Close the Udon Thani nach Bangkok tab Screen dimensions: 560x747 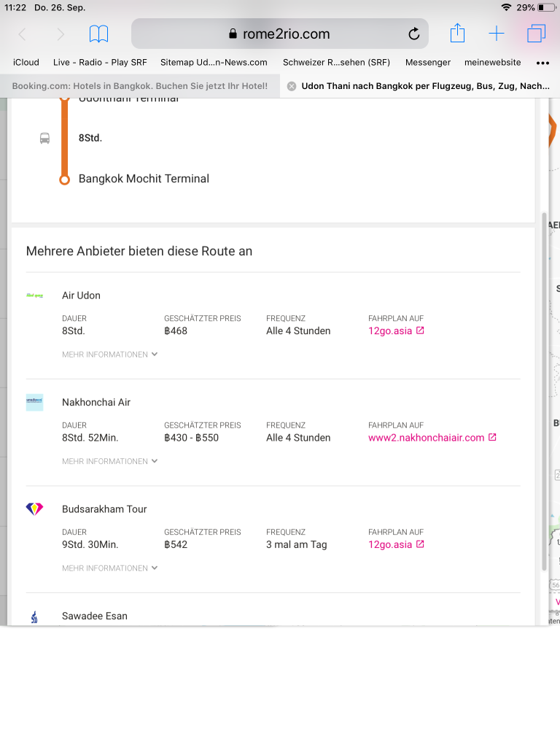click(x=292, y=86)
